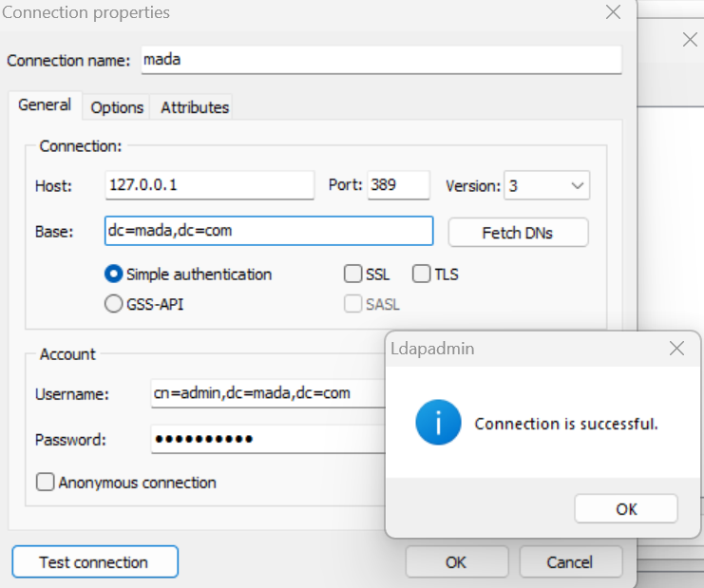Image resolution: width=704 pixels, height=588 pixels.
Task: Click the Host field showing 127.0.0.1
Action: click(x=209, y=186)
